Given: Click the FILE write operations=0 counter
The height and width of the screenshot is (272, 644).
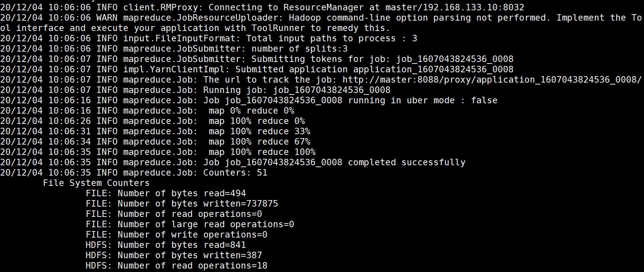Looking at the screenshot, I should [176, 235].
